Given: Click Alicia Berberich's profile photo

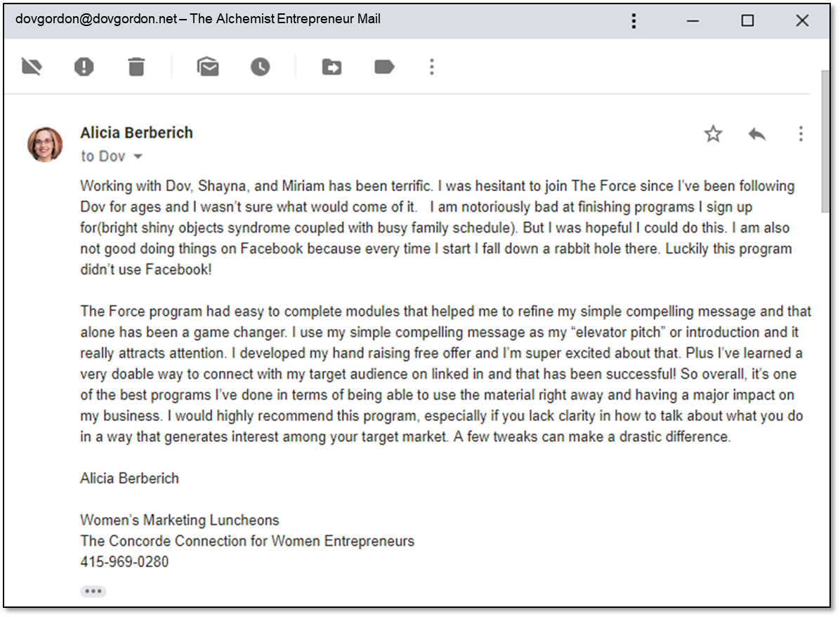Looking at the screenshot, I should coord(45,144).
